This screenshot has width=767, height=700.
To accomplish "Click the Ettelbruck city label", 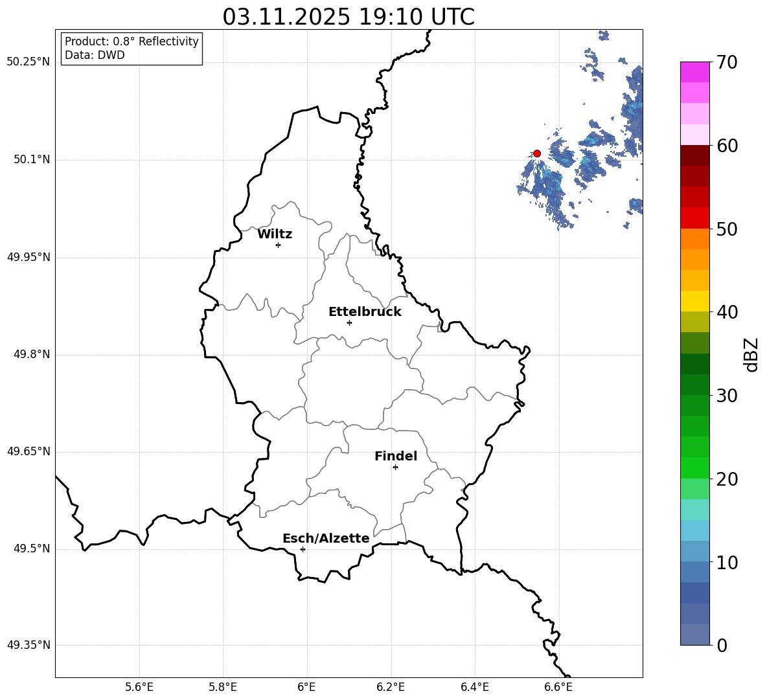I will 365,312.
